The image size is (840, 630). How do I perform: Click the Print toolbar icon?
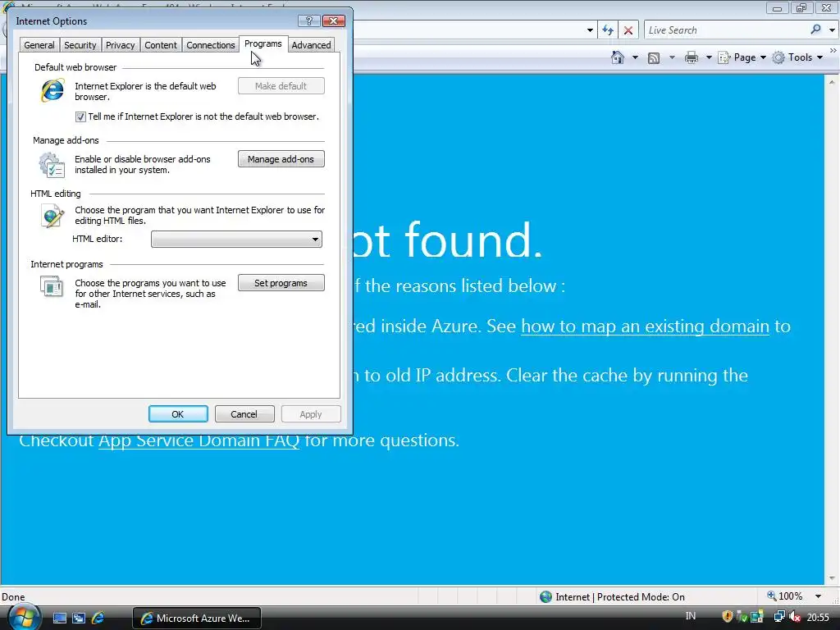pyautogui.click(x=691, y=57)
